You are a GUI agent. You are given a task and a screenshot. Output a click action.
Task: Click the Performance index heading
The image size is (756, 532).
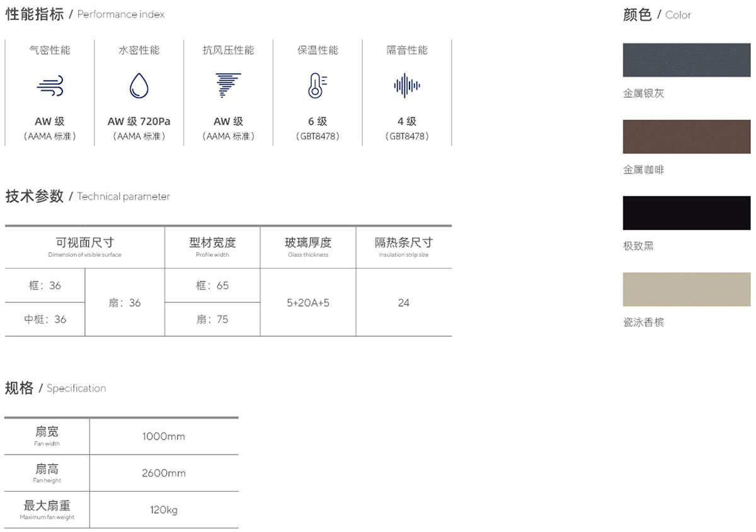pos(85,14)
